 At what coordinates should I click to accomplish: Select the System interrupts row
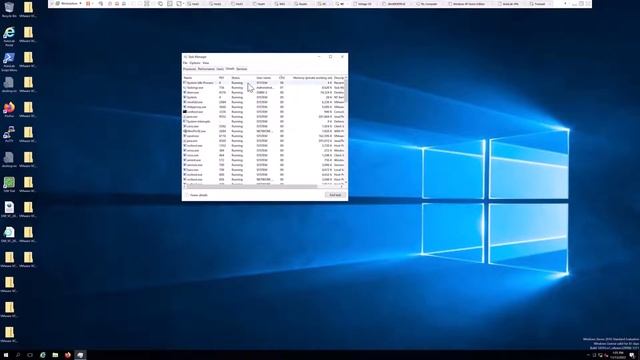[264, 122]
